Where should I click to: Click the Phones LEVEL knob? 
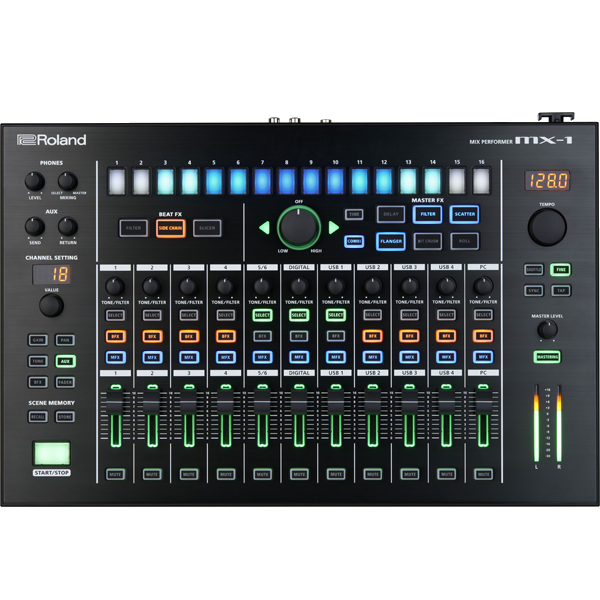[35, 181]
